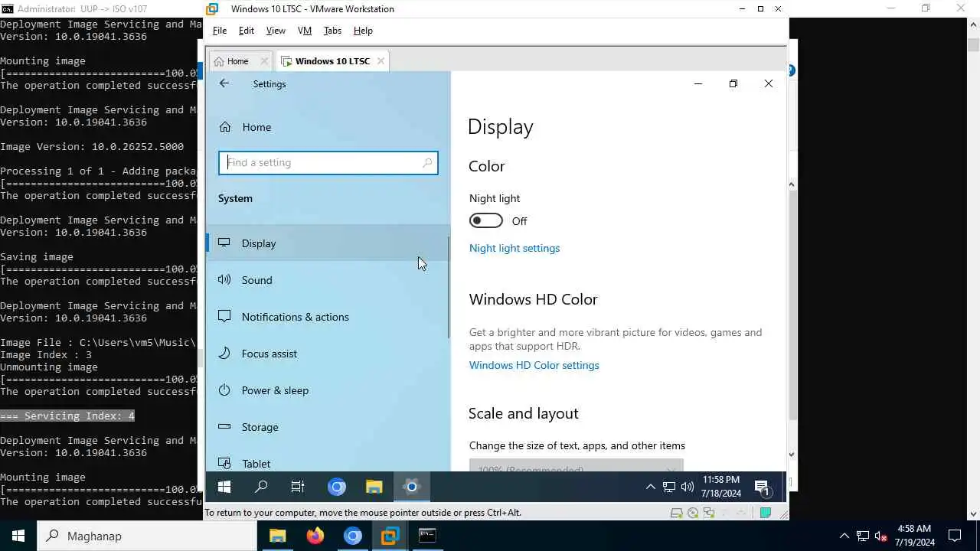Select Display in the System list
The width and height of the screenshot is (980, 551).
click(328, 243)
